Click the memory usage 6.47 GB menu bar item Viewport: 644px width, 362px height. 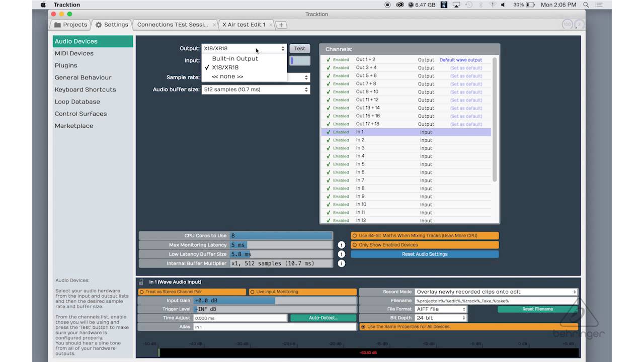[422, 5]
